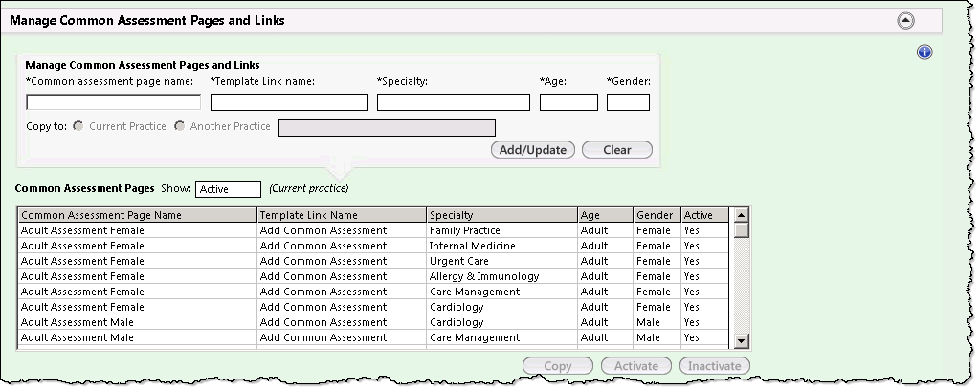Sort by Specialty column header
Viewport: 980px width, 390px height.
click(501, 215)
